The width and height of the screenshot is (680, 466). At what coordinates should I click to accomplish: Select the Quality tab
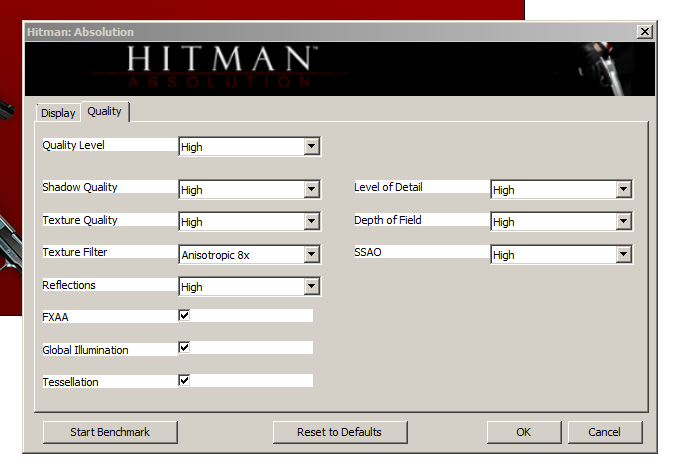pyautogui.click(x=104, y=111)
